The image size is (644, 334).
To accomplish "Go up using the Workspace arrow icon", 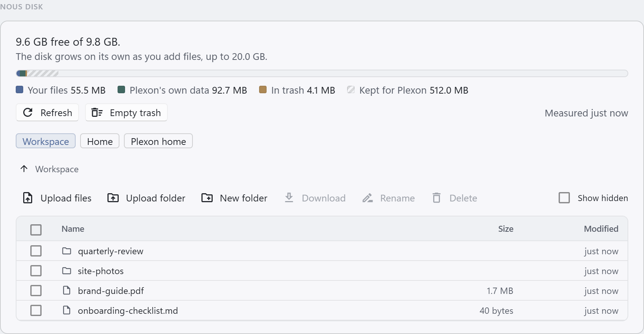I will pyautogui.click(x=24, y=169).
